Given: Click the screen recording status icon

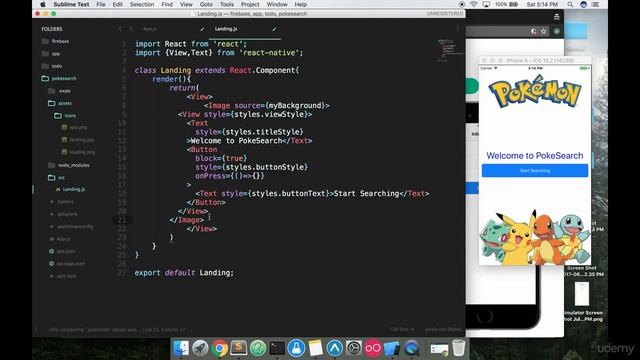Looking at the screenshot, I should [462, 4].
